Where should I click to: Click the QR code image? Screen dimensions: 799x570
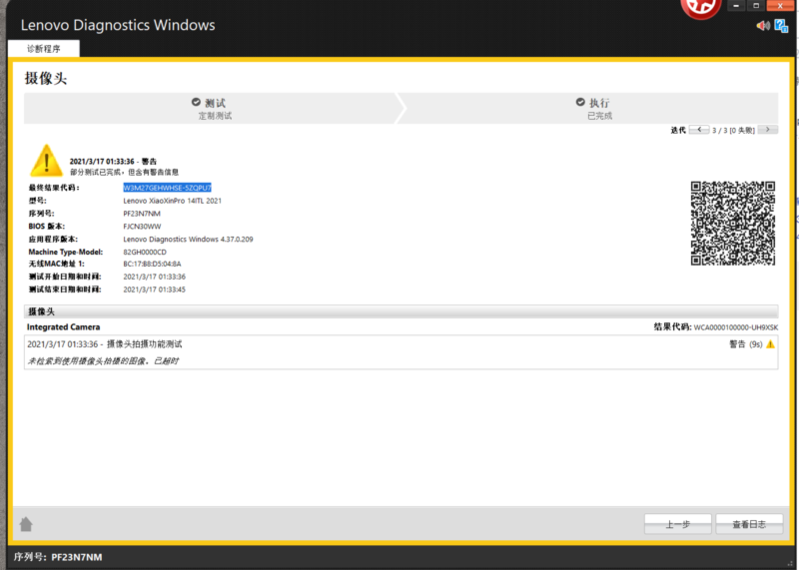[733, 223]
